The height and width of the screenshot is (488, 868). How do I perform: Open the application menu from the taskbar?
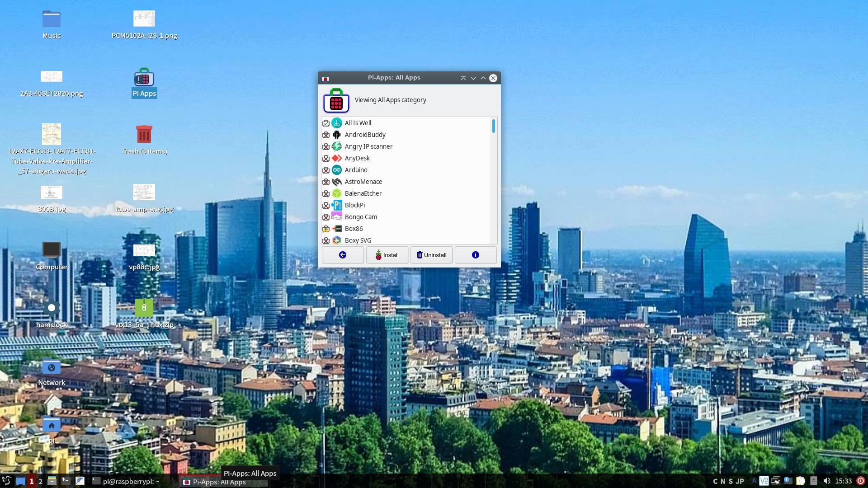[x=6, y=481]
